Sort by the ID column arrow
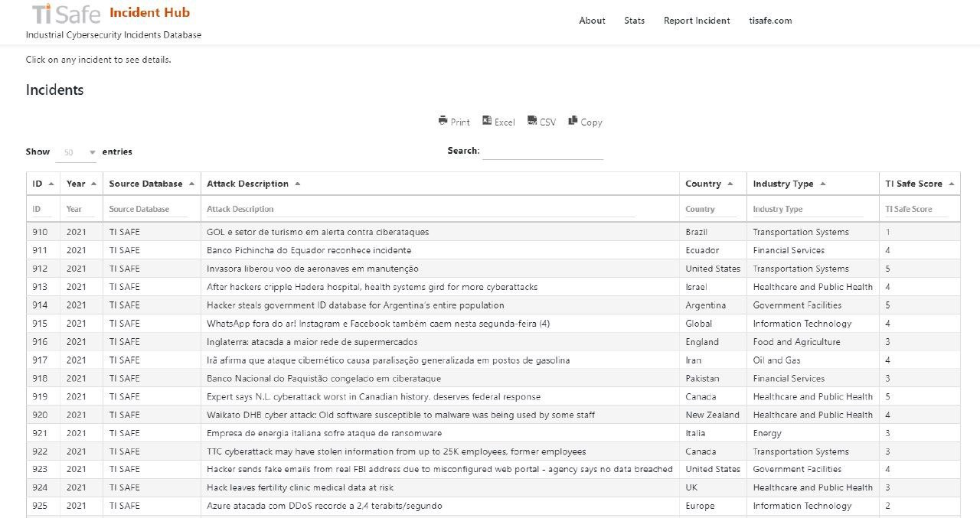980x518 pixels. pos(51,184)
